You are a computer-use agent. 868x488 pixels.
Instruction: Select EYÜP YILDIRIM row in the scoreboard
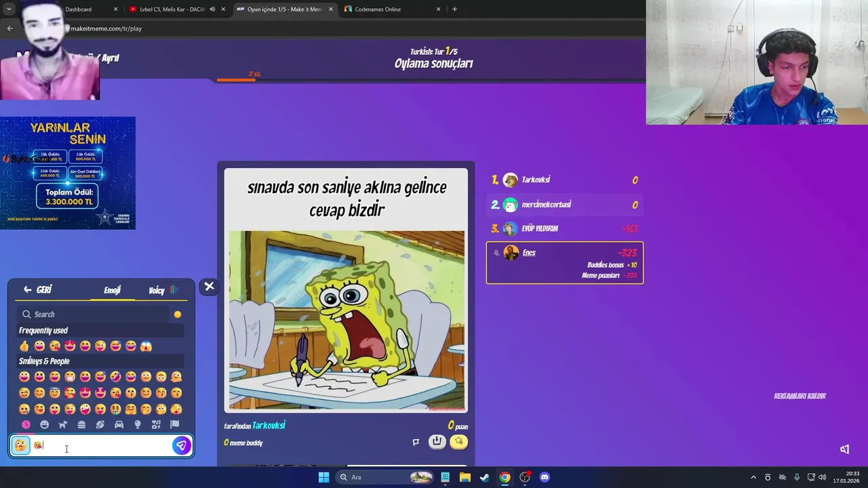565,228
